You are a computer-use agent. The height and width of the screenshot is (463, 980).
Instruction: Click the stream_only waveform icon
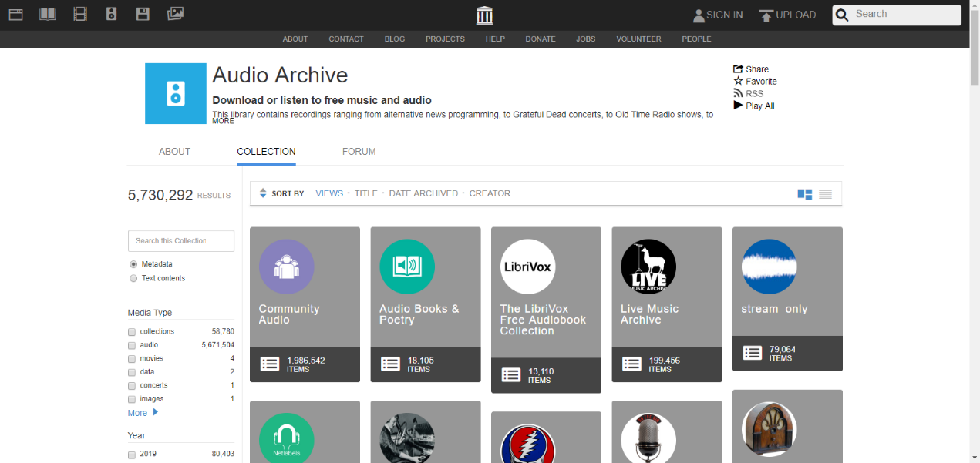pos(769,267)
